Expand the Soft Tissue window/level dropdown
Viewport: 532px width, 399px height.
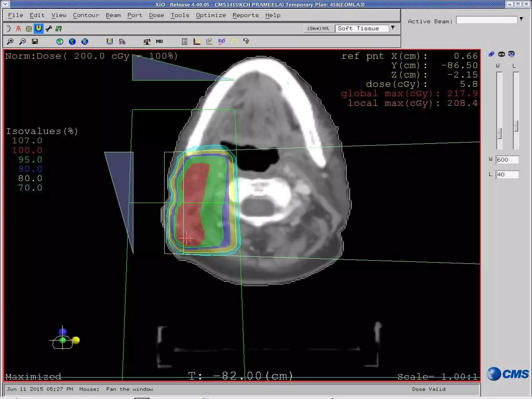(393, 28)
